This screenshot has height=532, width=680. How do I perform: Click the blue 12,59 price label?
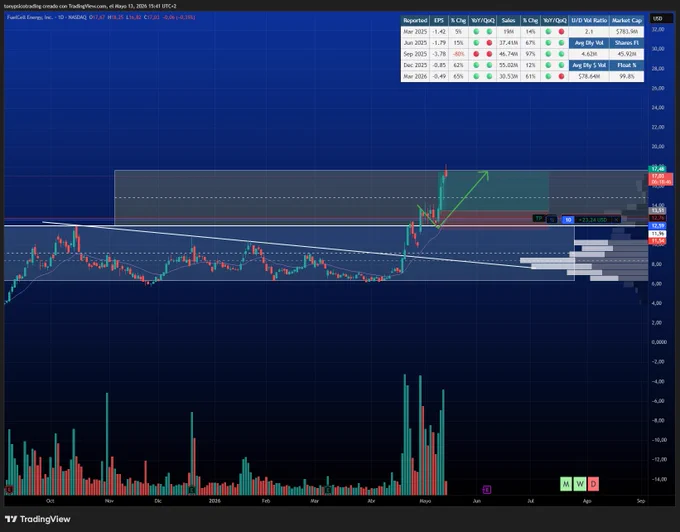tap(657, 226)
